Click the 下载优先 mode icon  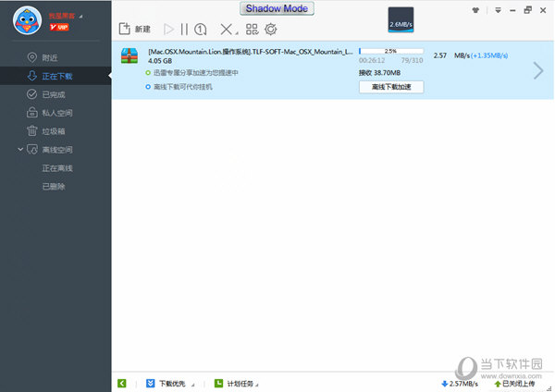(x=151, y=383)
